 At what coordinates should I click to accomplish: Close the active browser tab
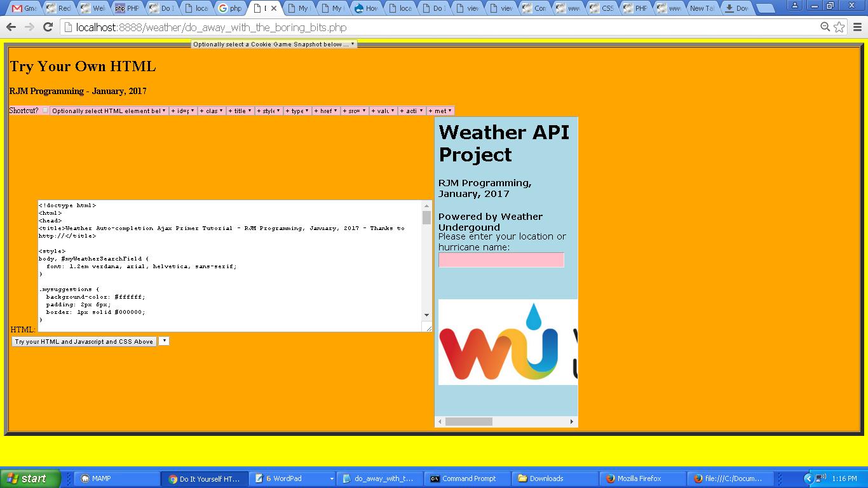[x=274, y=8]
